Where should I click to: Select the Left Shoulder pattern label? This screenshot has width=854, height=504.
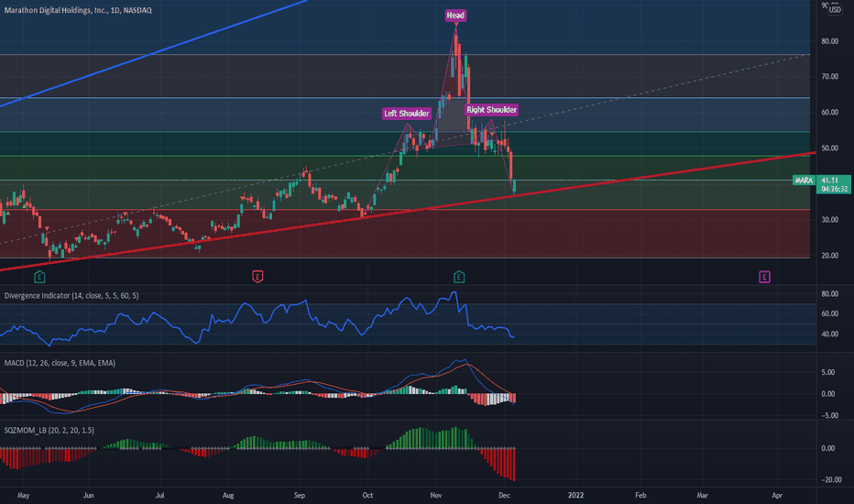[407, 114]
